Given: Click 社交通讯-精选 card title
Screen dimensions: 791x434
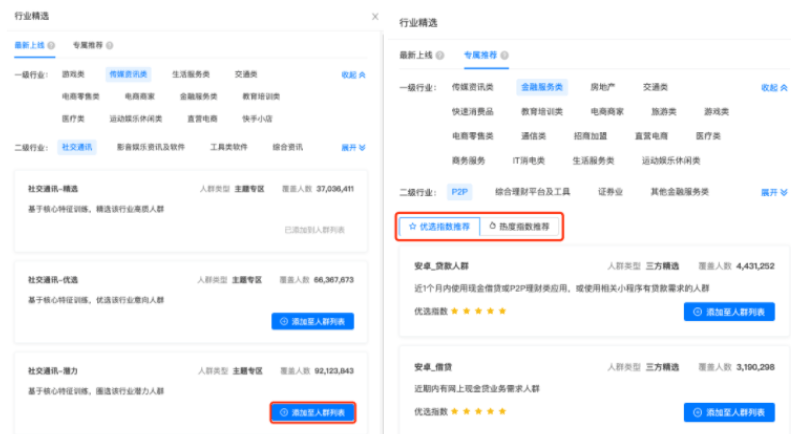Looking at the screenshot, I should [53, 189].
